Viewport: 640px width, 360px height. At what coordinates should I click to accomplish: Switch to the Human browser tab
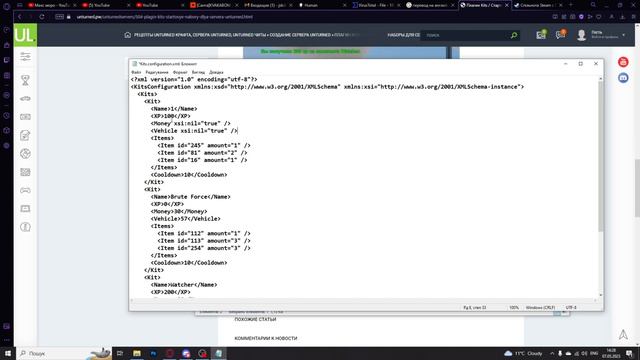[321, 5]
